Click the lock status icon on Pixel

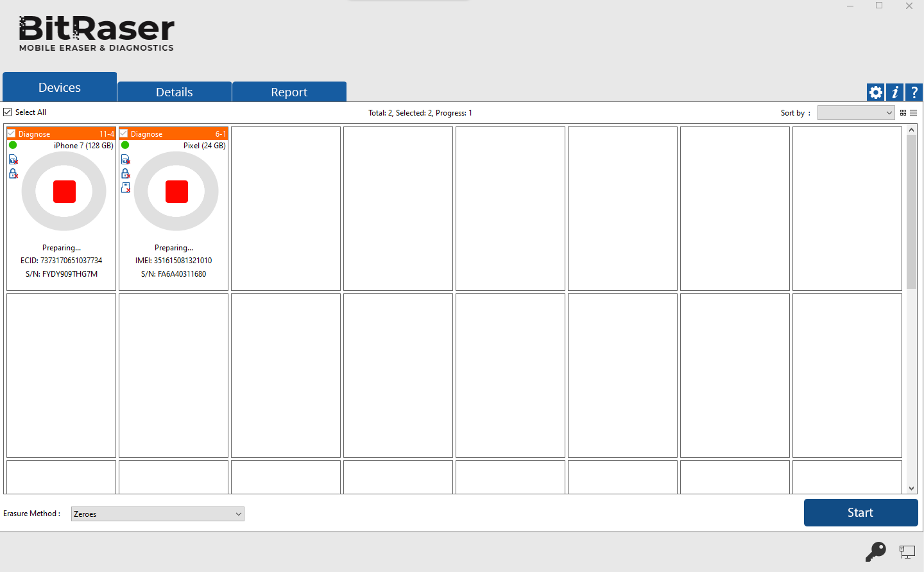(x=126, y=173)
